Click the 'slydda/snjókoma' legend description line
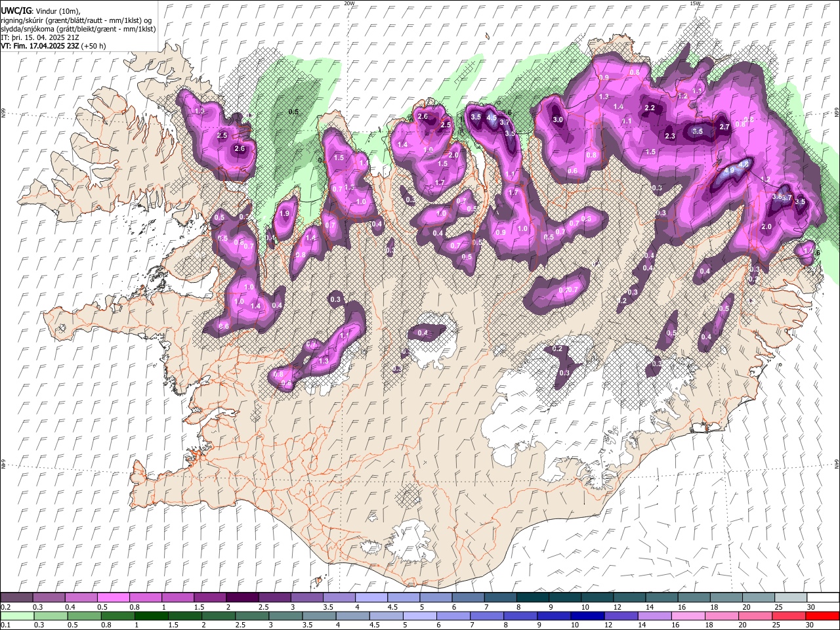840x630 pixels. pos(78,29)
